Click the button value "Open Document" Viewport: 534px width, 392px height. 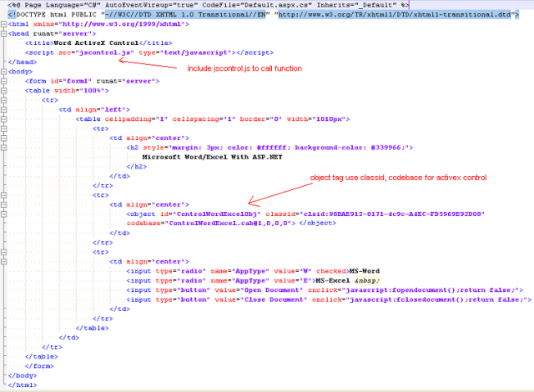272,290
